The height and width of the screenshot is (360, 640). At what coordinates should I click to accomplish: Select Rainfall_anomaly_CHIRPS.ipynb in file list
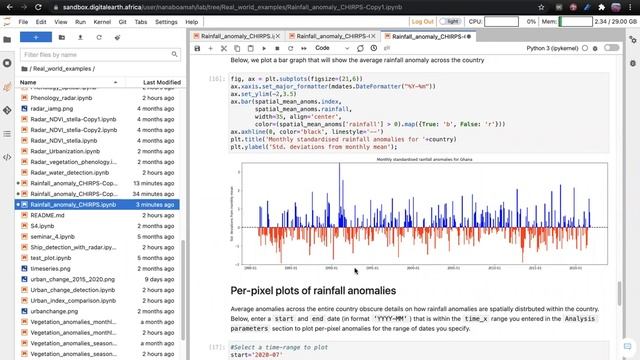click(x=97, y=204)
